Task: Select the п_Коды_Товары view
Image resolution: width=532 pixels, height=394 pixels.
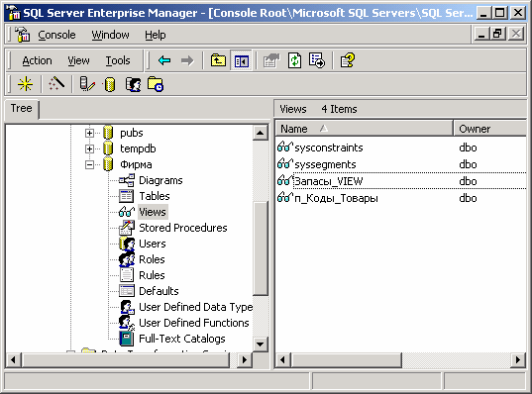Action: pos(336,198)
